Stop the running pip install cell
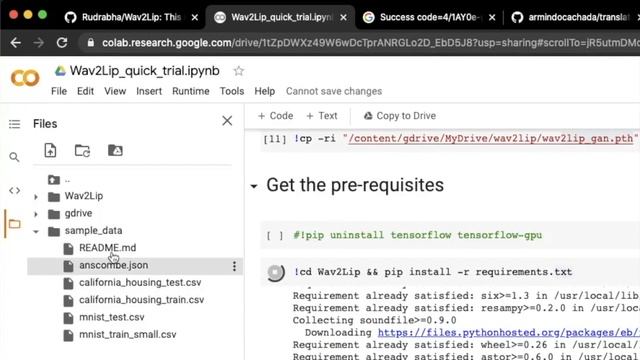The image size is (640, 360). pyautogui.click(x=276, y=273)
